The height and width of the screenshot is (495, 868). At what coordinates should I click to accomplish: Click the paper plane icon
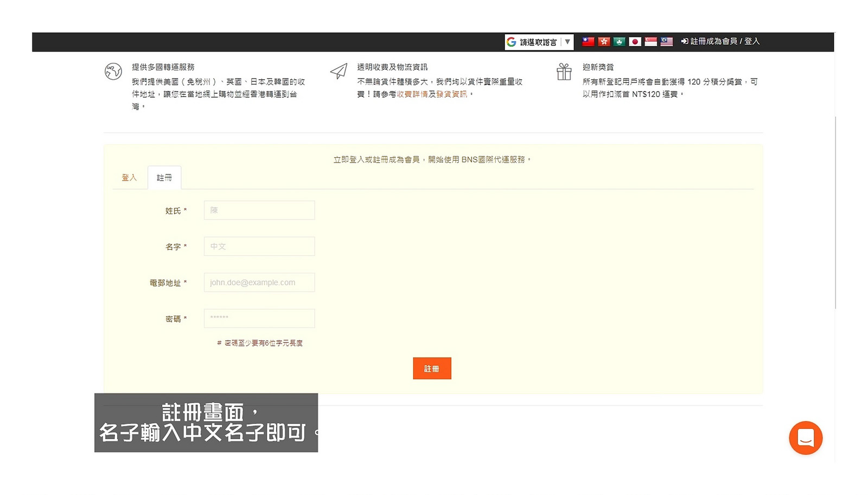[x=339, y=72]
